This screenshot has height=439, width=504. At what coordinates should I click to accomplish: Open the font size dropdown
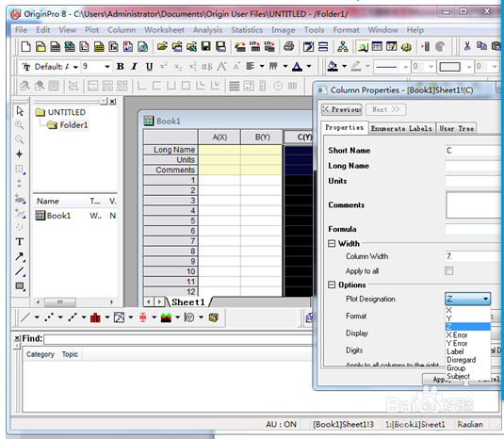click(x=107, y=67)
